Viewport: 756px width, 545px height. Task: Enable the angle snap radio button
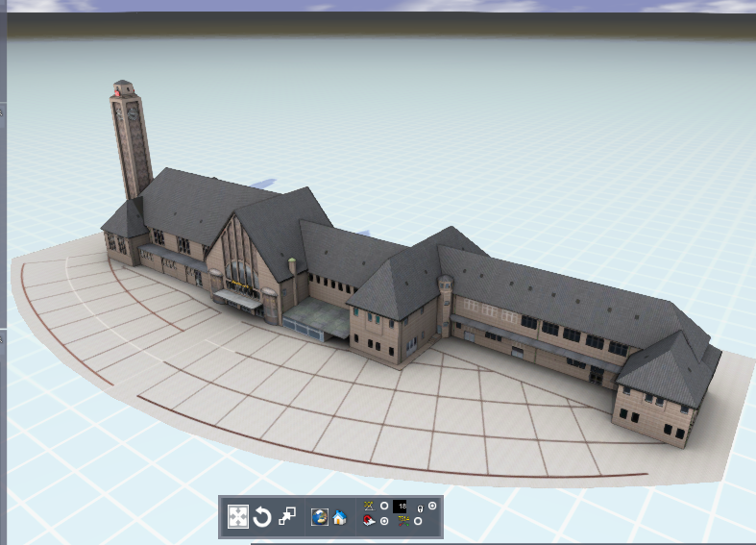pyautogui.click(x=384, y=506)
